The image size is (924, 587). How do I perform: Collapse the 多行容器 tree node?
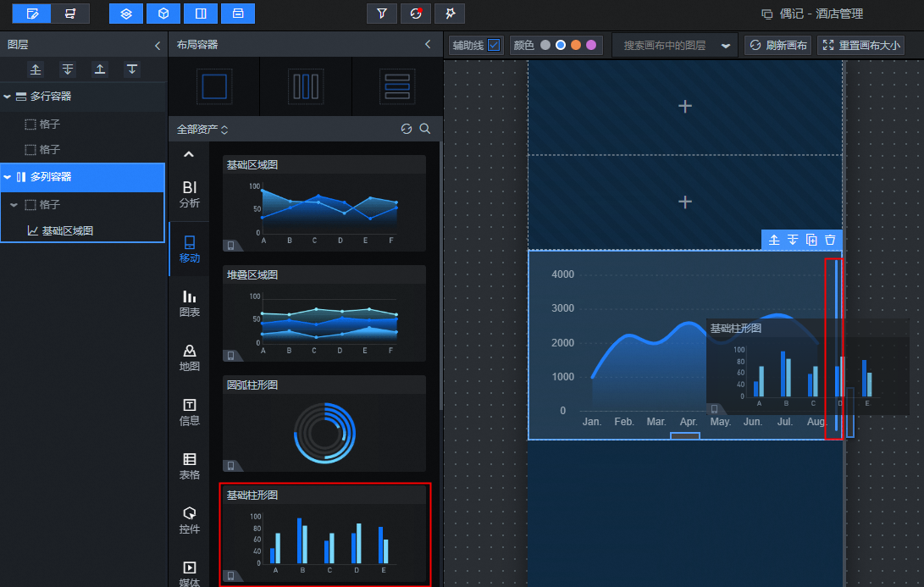click(x=7, y=96)
